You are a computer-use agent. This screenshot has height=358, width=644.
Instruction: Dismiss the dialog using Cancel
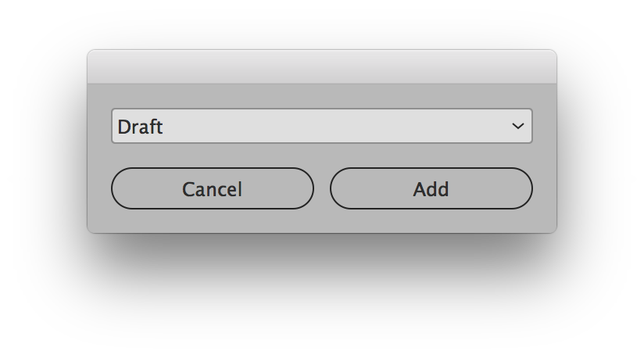pyautogui.click(x=212, y=188)
